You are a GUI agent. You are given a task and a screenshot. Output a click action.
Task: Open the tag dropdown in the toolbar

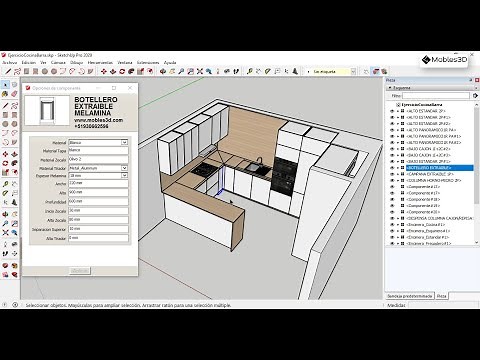click(353, 71)
